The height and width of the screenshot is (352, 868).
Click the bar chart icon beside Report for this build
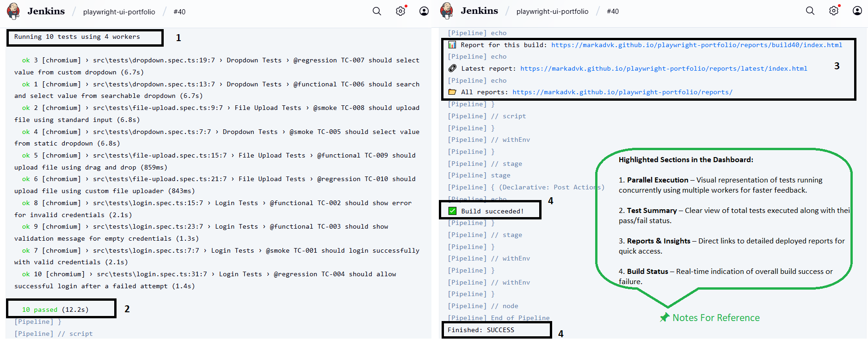click(452, 45)
